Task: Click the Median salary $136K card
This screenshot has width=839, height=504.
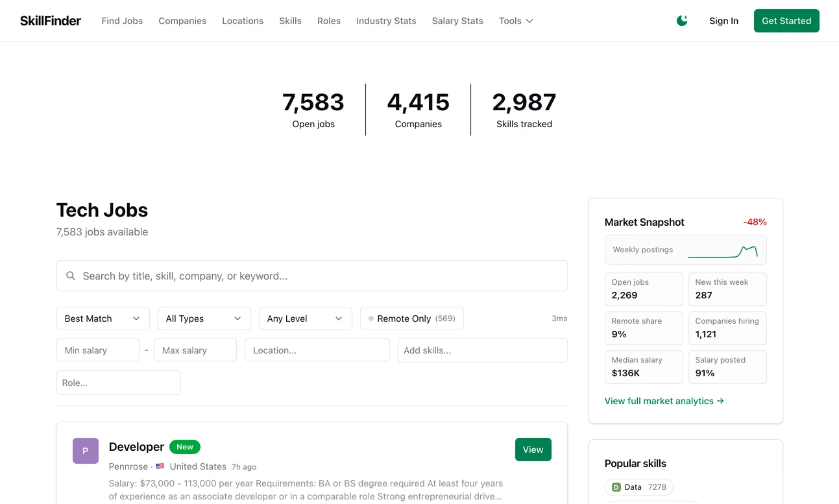Action: click(x=644, y=367)
